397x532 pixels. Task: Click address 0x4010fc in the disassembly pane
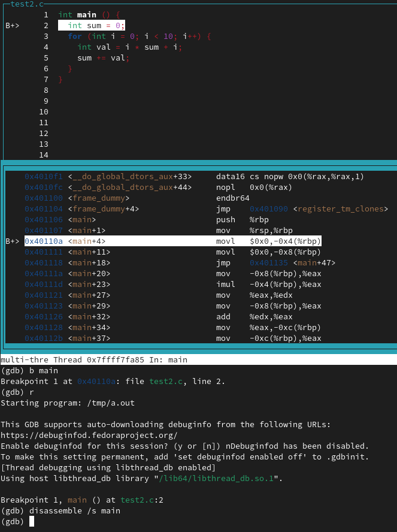pos(44,188)
